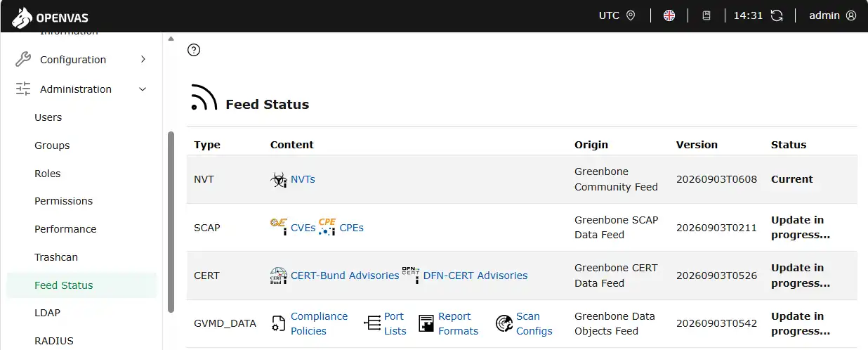Click the Current status of NVT
This screenshot has width=868, height=350.
click(x=792, y=179)
